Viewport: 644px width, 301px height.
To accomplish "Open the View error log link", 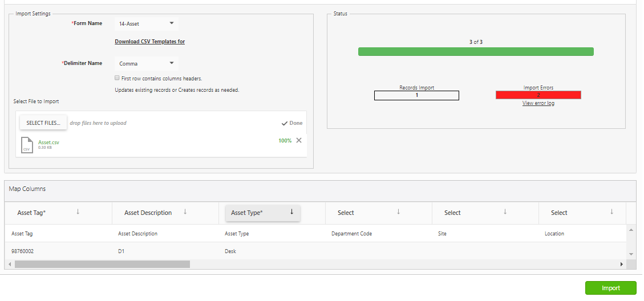I will coord(538,103).
